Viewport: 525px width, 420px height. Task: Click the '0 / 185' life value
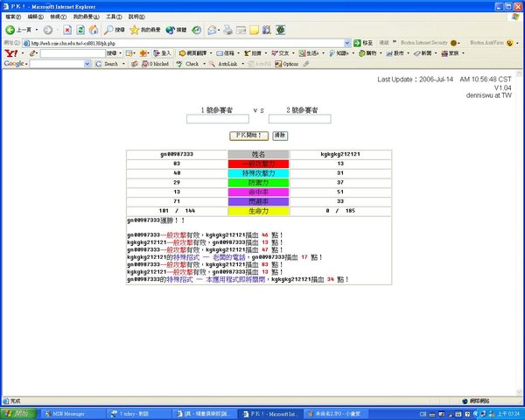click(340, 211)
